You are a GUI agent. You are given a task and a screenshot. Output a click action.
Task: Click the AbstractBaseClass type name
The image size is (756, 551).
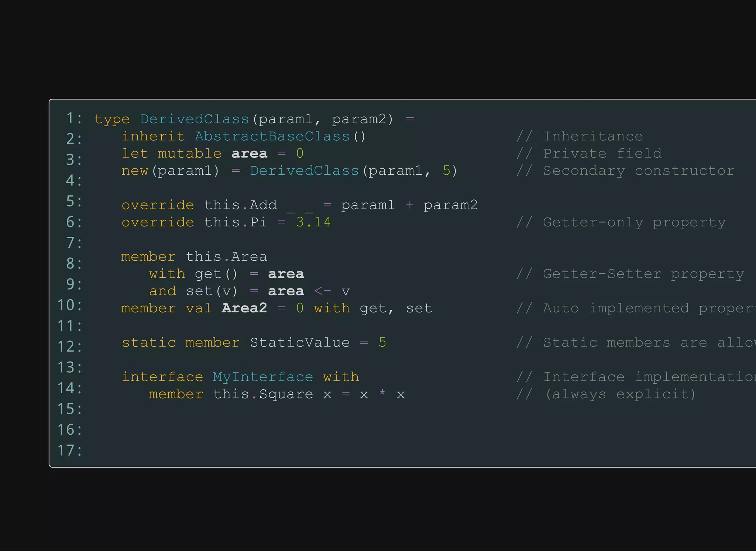coord(272,136)
